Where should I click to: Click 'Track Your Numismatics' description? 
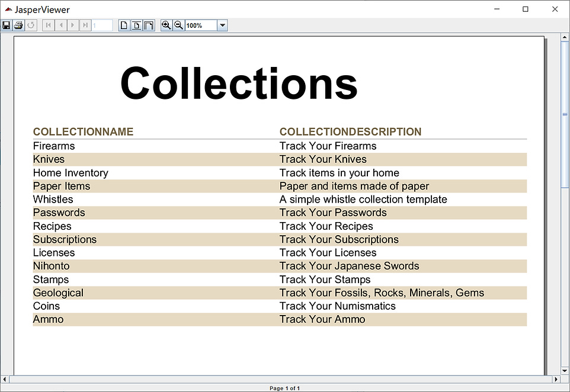pos(337,306)
